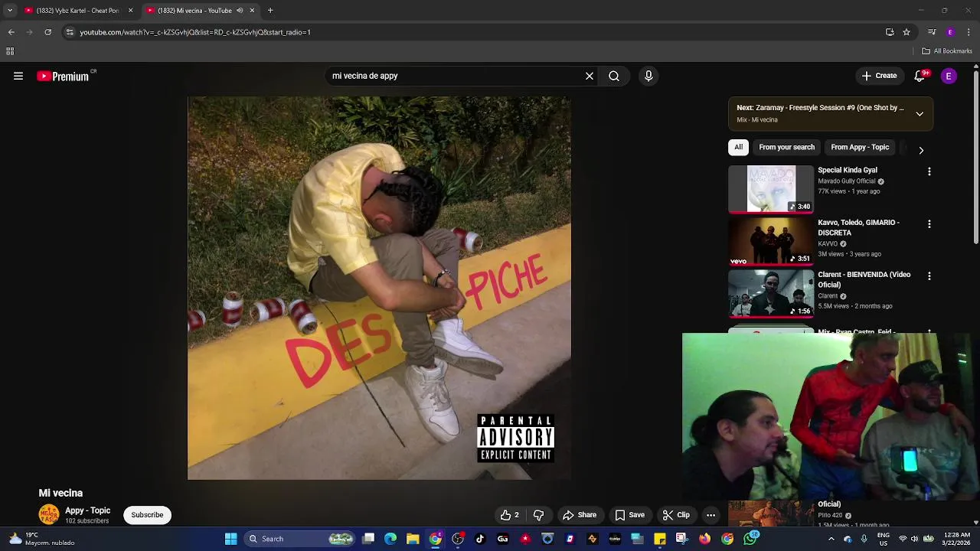
Task: Open the weather widget showing 19°C
Action: tap(41, 539)
